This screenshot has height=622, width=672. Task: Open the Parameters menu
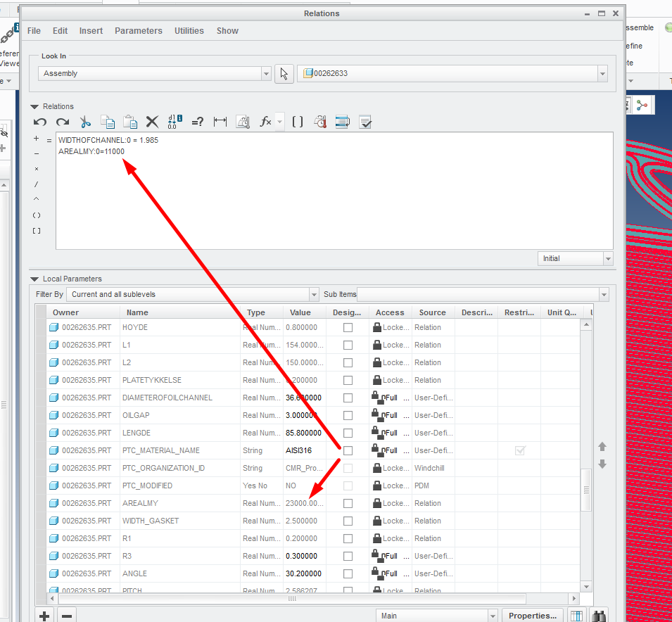tap(138, 30)
